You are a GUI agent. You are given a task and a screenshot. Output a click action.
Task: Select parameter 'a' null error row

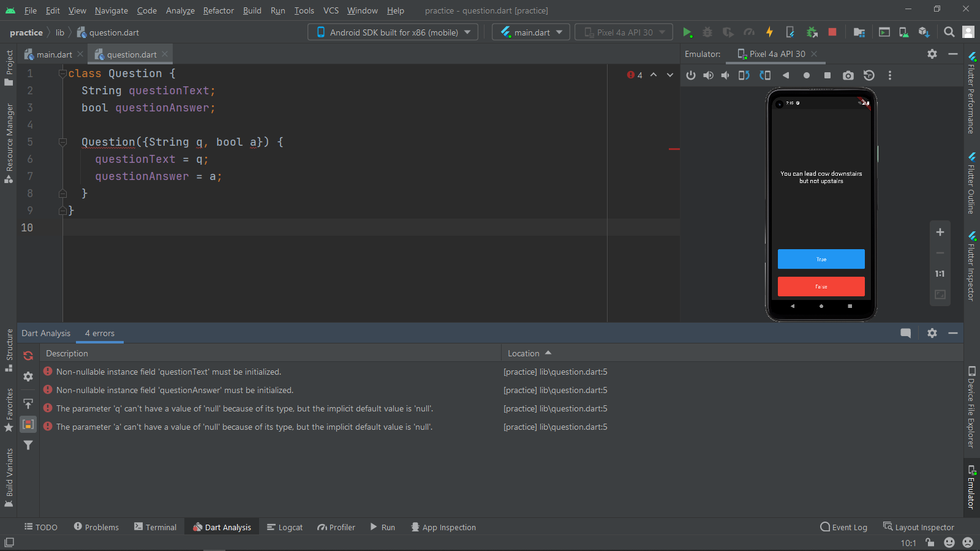point(501,427)
